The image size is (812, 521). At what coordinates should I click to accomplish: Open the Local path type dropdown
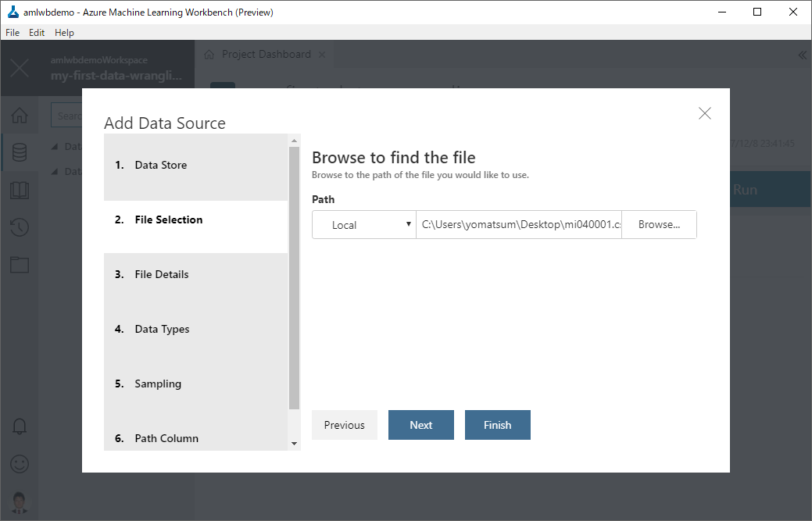click(364, 224)
